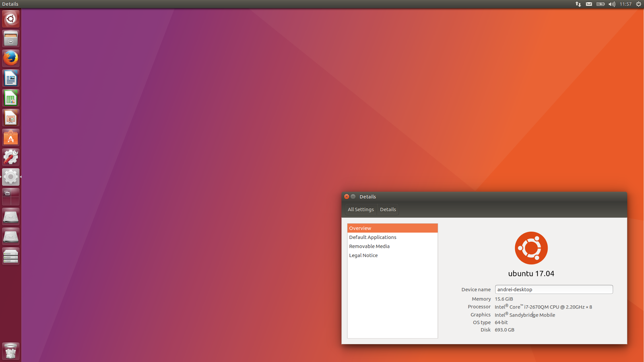The image size is (644, 362).
Task: Edit the Device name field
Action: coord(554,290)
